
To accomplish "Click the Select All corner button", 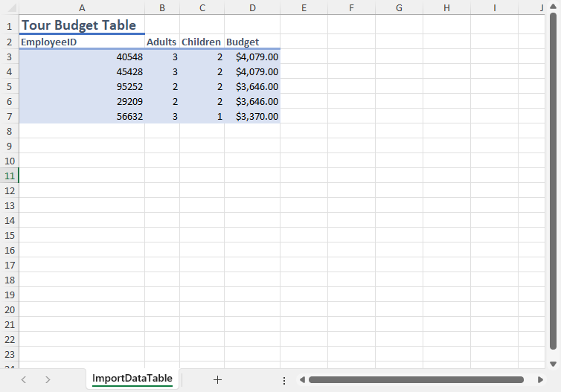I will [9, 7].
